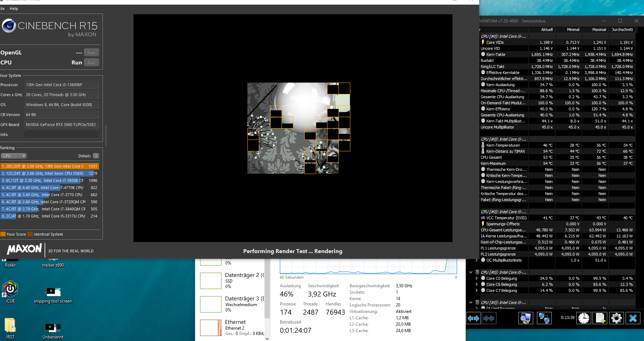Click the thermometer icon beside Kern-Distanz zu TjMAX
The height and width of the screenshot is (341, 644).
coord(483,151)
